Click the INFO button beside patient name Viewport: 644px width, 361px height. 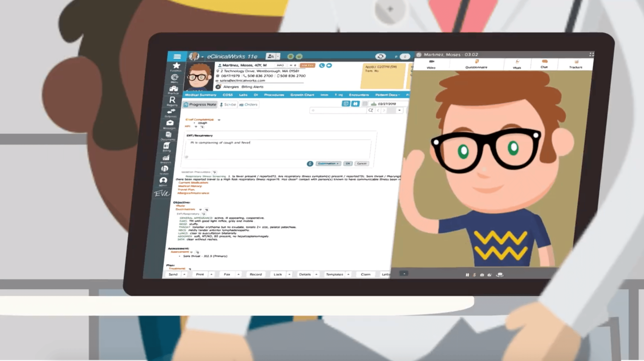(x=280, y=65)
